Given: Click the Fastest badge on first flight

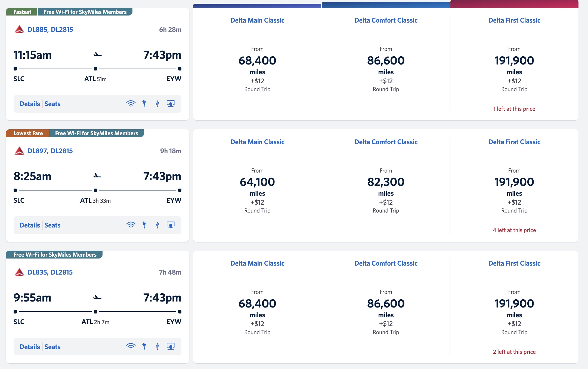Looking at the screenshot, I should [x=22, y=12].
